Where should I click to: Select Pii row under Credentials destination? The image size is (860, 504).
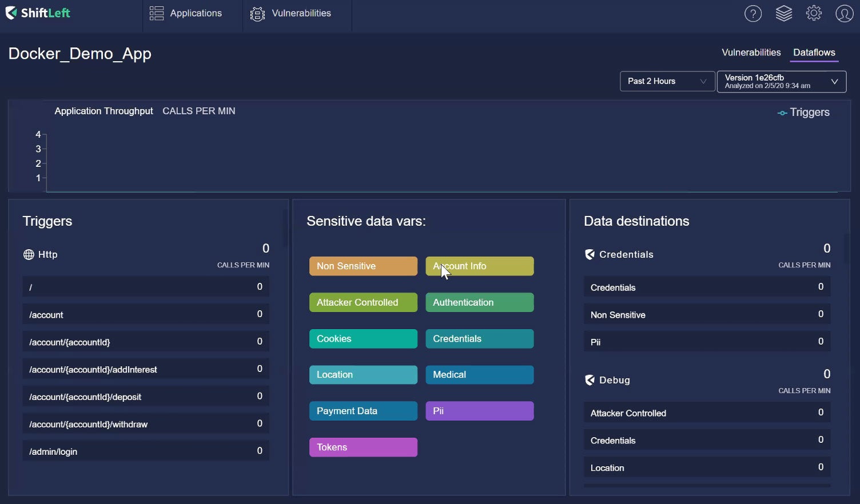click(x=707, y=342)
